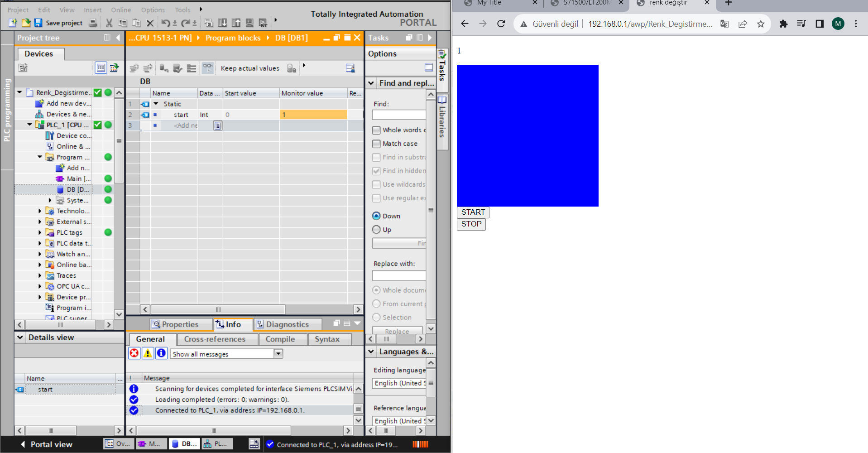Open the Show all messages dropdown
Screen dimensions: 868x453
pos(278,354)
